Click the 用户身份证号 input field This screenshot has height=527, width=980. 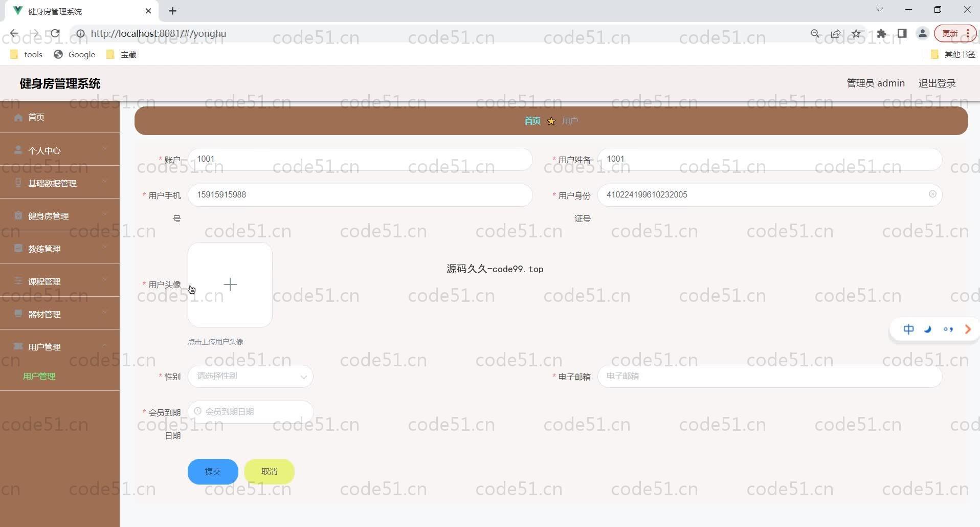coord(770,195)
